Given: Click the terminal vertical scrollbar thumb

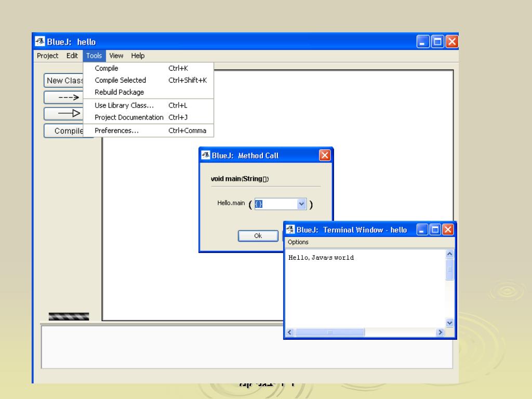Looking at the screenshot, I should tap(449, 270).
